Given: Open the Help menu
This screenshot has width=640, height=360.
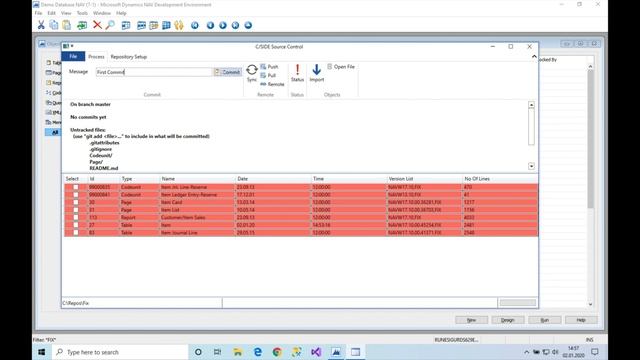Looking at the screenshot, I should 121,13.
